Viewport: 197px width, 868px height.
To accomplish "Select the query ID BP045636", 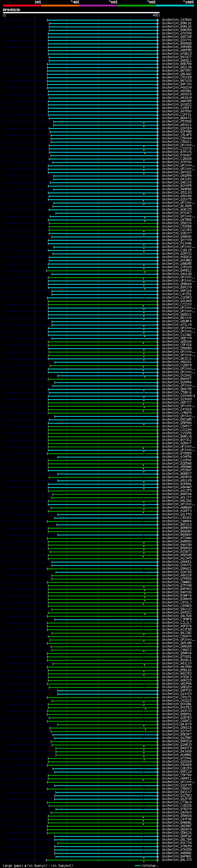I will pyautogui.click(x=11, y=10).
